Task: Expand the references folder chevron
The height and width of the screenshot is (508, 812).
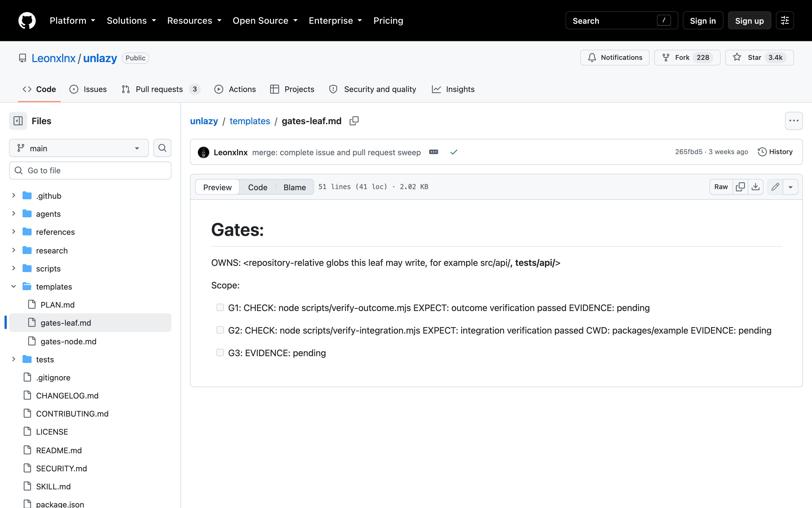Action: [14, 232]
